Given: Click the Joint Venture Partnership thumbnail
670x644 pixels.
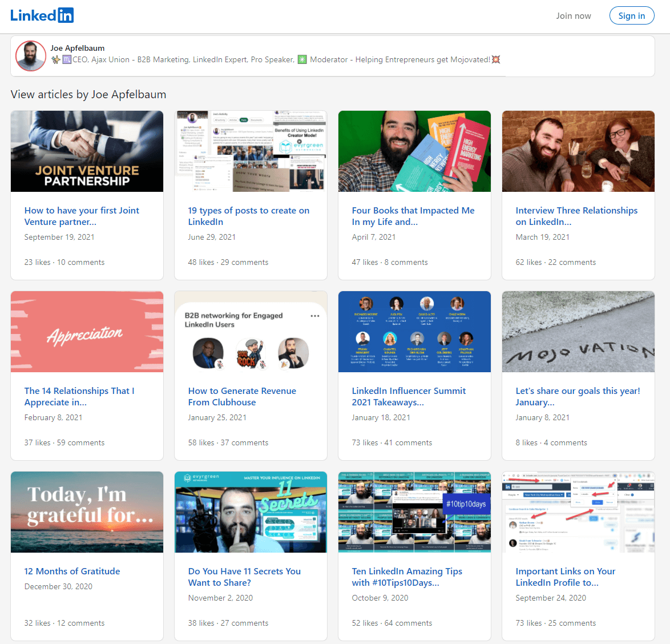Looking at the screenshot, I should [87, 151].
